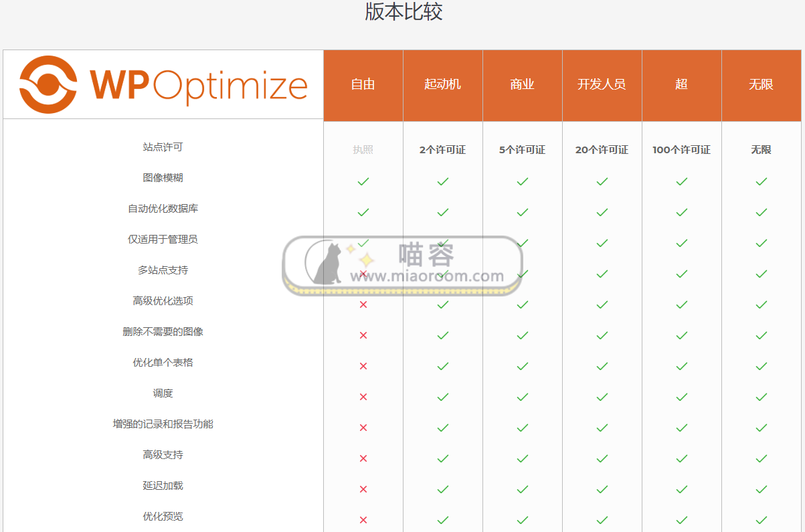Screen dimensions: 805x532
Task: Click 自由 red cross for 优化单个表格
Action: 363,366
